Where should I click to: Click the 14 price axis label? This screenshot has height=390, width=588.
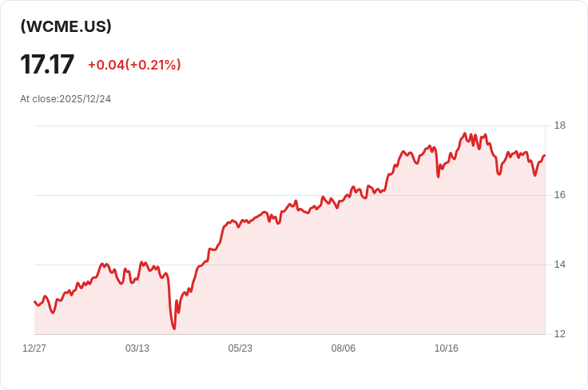point(559,265)
